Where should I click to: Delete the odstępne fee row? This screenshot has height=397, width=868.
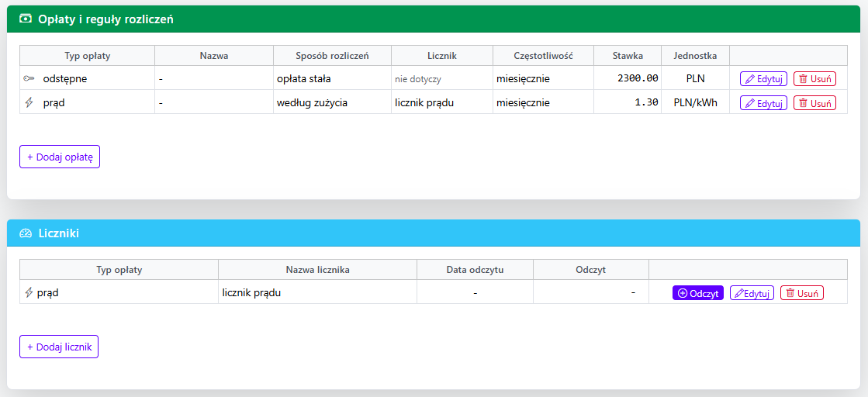click(814, 78)
